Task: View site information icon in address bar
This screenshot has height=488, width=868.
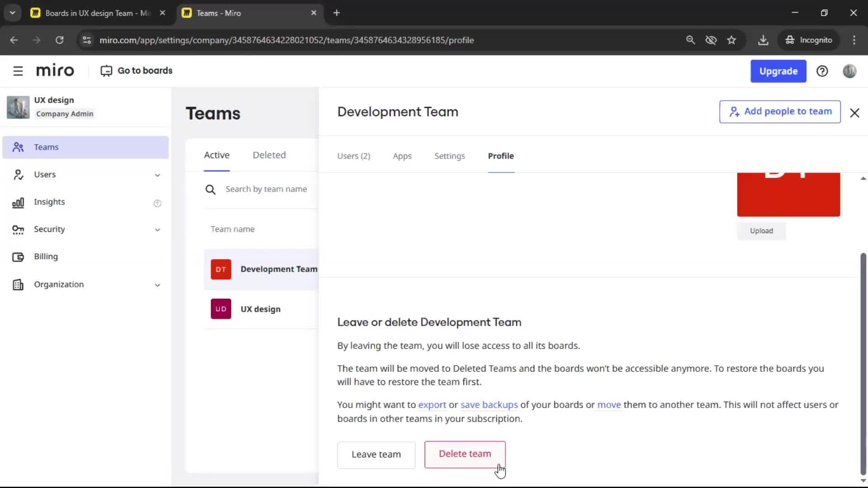Action: click(x=86, y=40)
